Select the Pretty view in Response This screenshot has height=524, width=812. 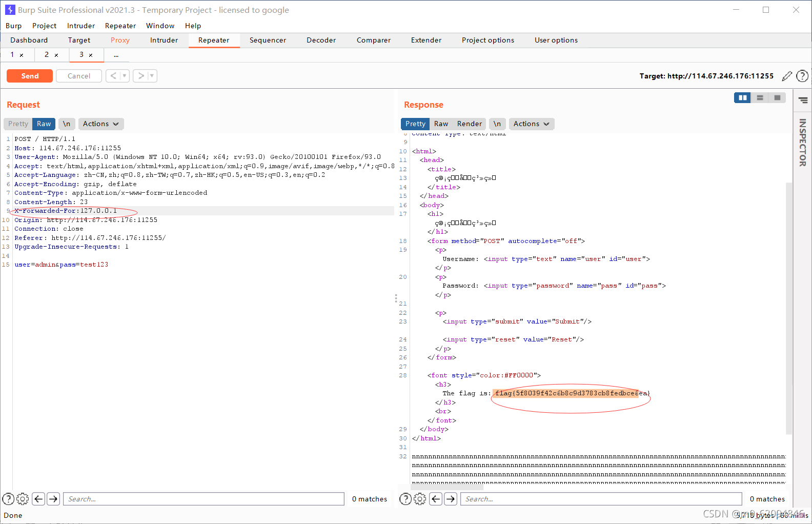click(415, 124)
